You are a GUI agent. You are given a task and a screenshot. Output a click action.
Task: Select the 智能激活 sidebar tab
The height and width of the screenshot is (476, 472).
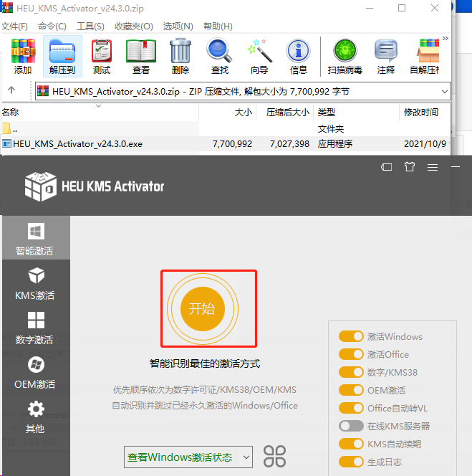36,238
